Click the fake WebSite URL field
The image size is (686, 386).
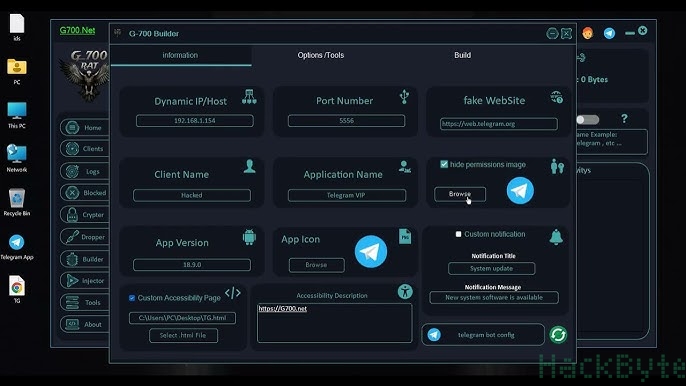click(499, 124)
